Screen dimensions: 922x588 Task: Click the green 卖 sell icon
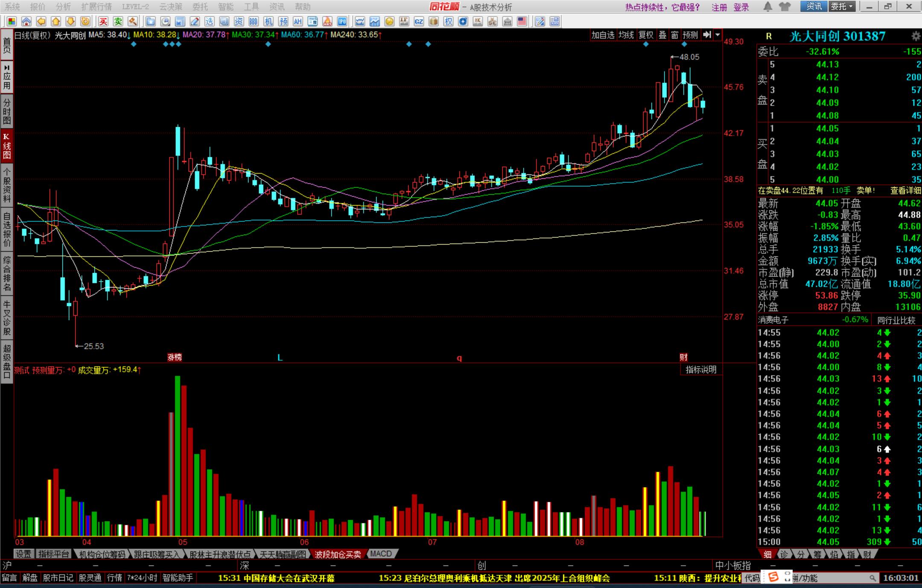click(118, 21)
